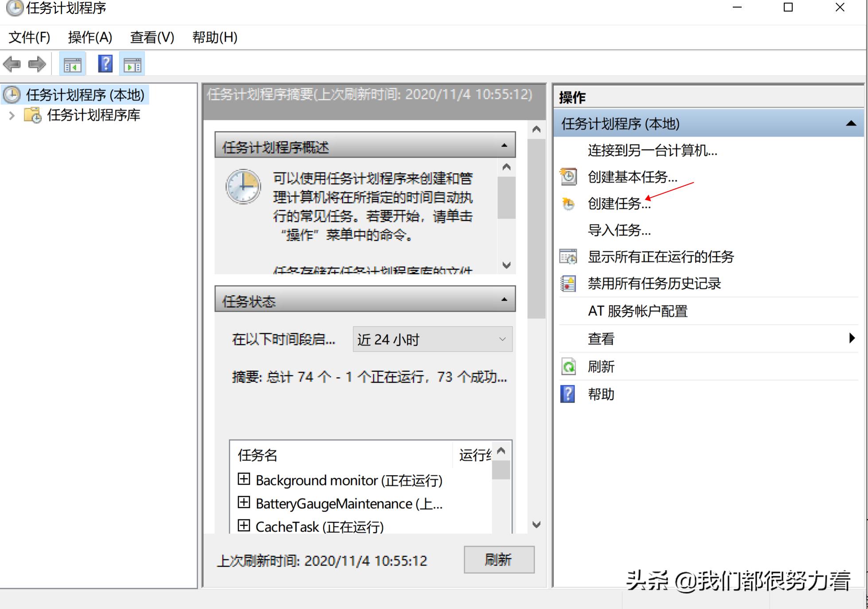Toggle the action pane toolbar icon
This screenshot has height=609, width=868.
click(132, 64)
